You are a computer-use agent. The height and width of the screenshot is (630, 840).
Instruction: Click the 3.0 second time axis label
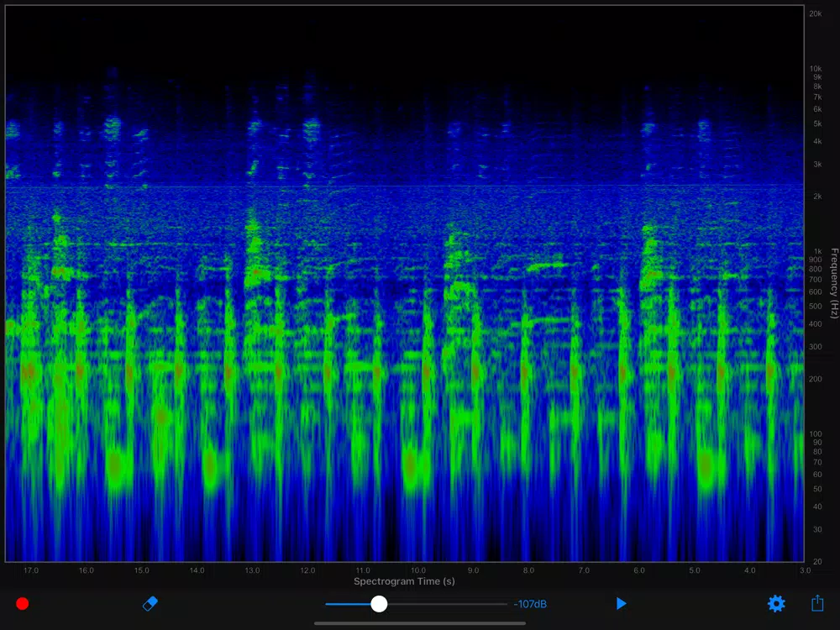806,570
